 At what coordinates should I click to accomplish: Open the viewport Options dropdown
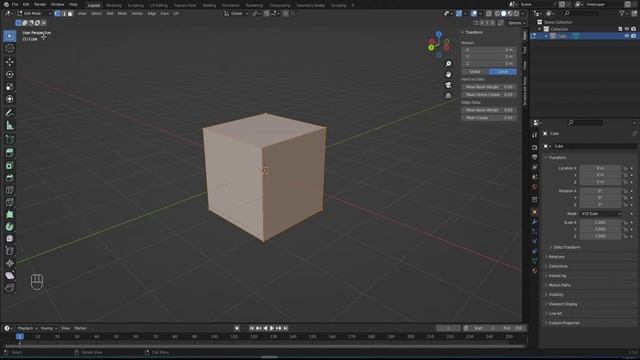(x=516, y=23)
